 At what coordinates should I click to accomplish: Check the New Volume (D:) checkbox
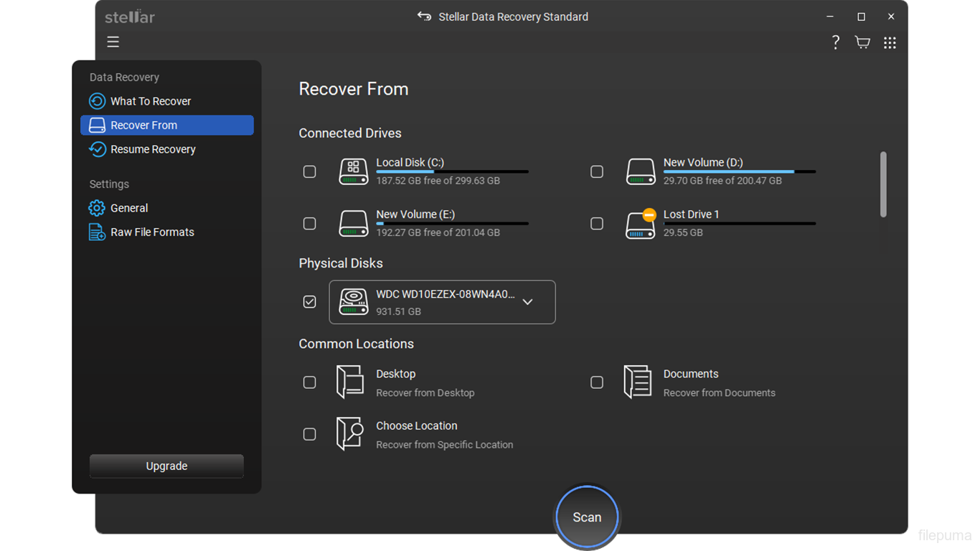pos(597,172)
